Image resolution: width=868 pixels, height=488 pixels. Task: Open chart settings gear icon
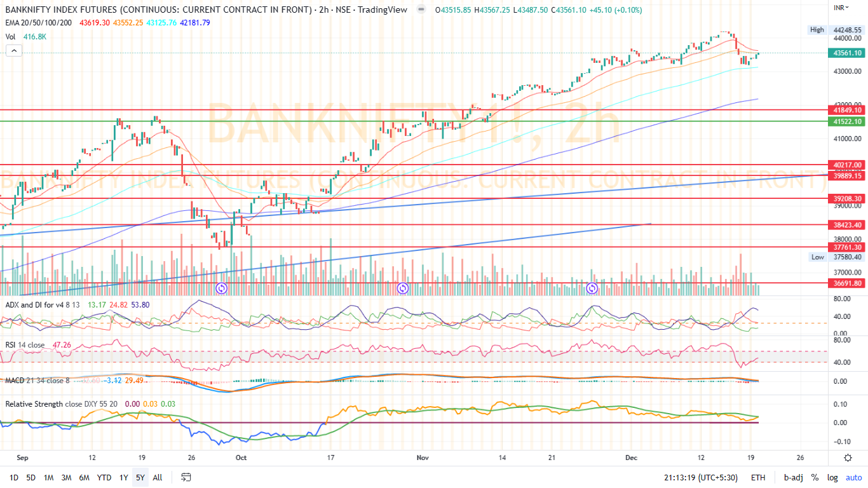pos(848,457)
